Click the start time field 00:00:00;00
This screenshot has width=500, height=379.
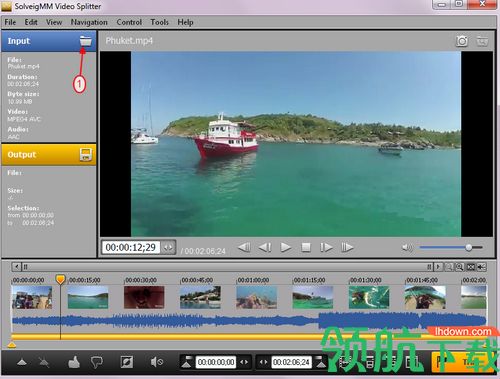point(216,362)
